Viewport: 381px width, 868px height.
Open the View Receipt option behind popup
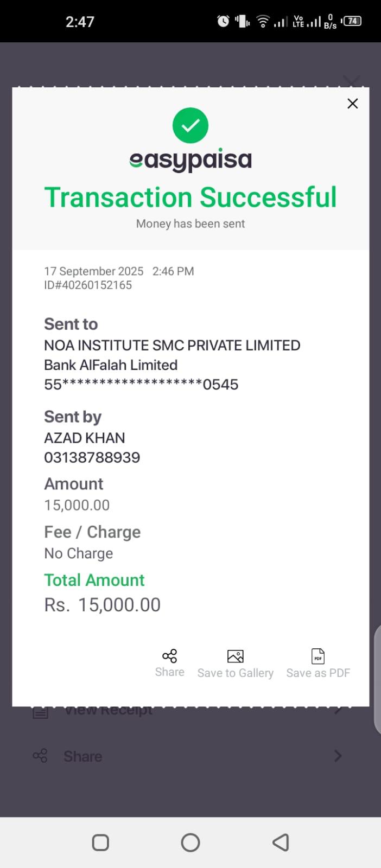click(109, 710)
